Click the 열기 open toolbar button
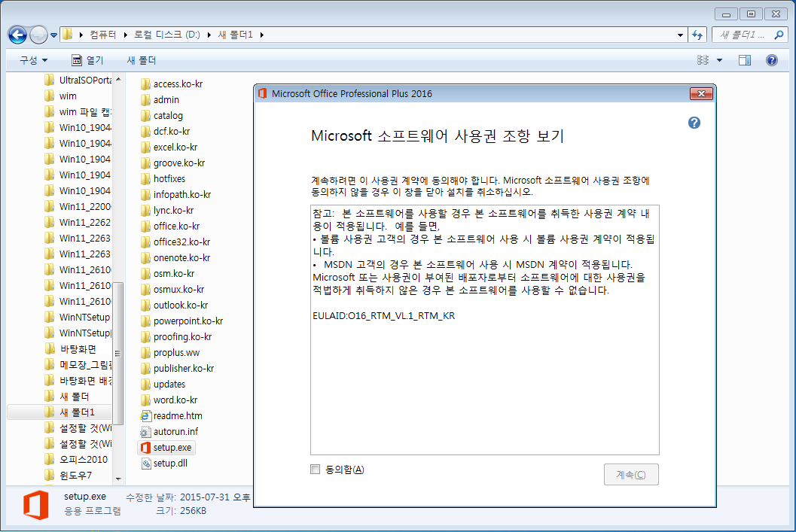Viewport: 796px width, 532px height. click(x=87, y=60)
